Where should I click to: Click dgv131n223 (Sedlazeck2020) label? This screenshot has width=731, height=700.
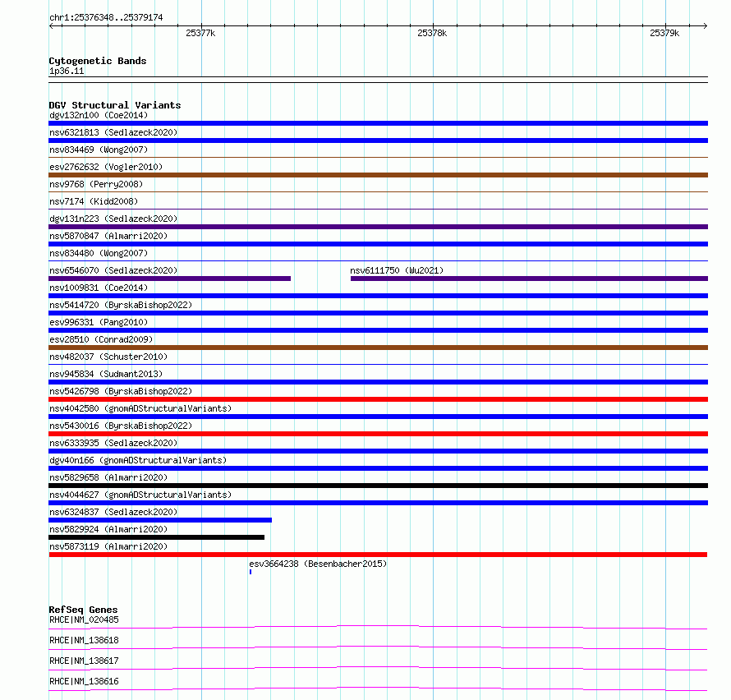click(x=113, y=219)
